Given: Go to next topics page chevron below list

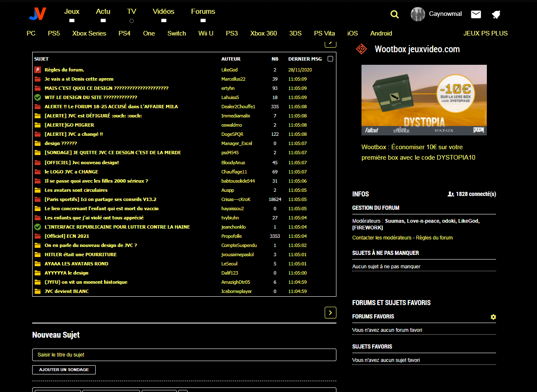Looking at the screenshot, I should tap(331, 313).
